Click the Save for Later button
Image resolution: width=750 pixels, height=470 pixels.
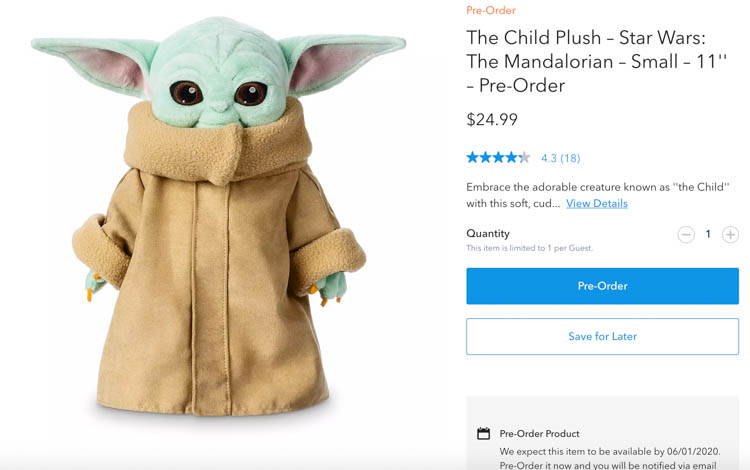(602, 337)
